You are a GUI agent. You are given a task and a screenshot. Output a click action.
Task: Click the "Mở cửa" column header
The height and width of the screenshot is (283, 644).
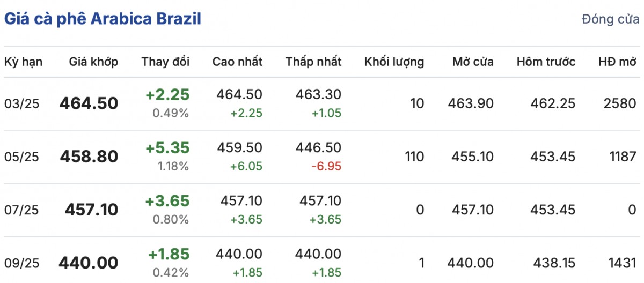(x=472, y=62)
